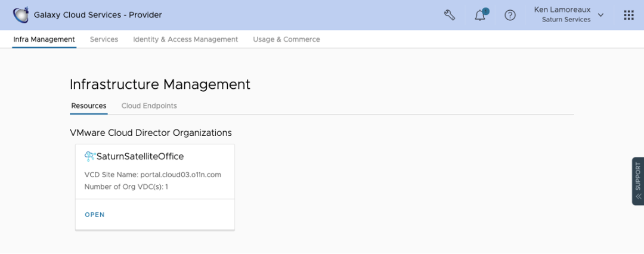The width and height of the screenshot is (644, 254).
Task: Click the cloud icon on SaturnSatelliteOffice card
Action: coord(90,156)
